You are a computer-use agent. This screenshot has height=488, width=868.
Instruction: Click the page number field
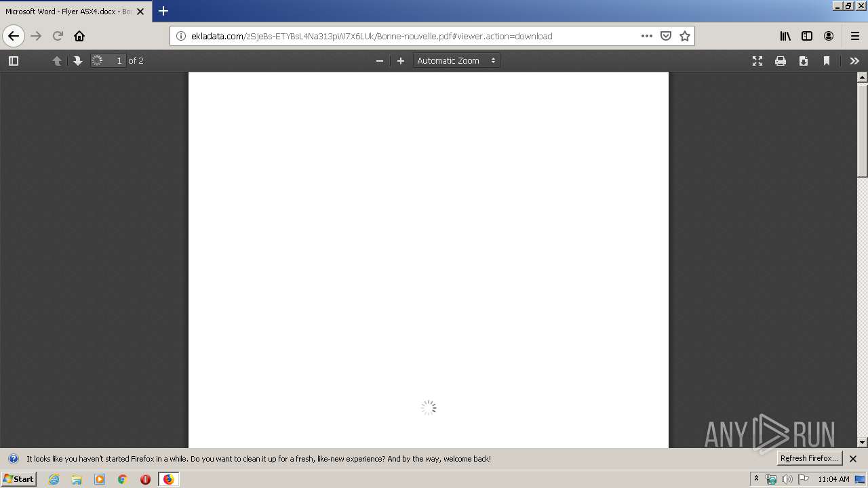click(x=108, y=61)
